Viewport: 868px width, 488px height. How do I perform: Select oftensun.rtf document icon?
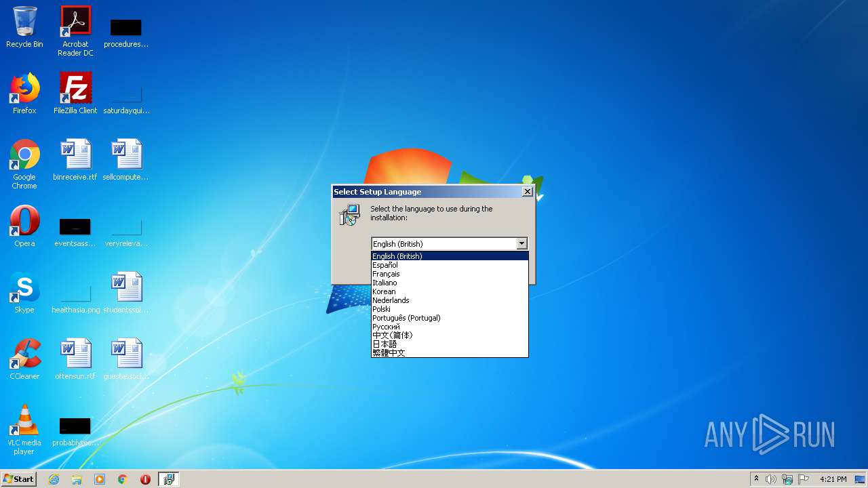(75, 359)
